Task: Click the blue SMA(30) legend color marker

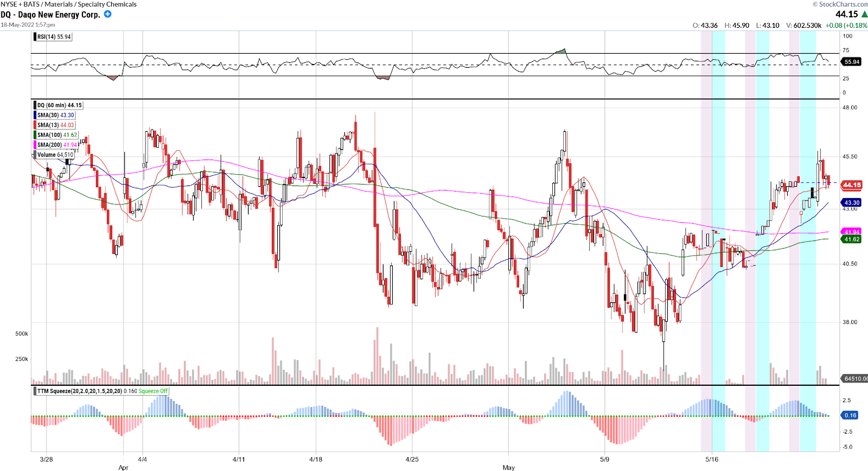Action: 35,115
